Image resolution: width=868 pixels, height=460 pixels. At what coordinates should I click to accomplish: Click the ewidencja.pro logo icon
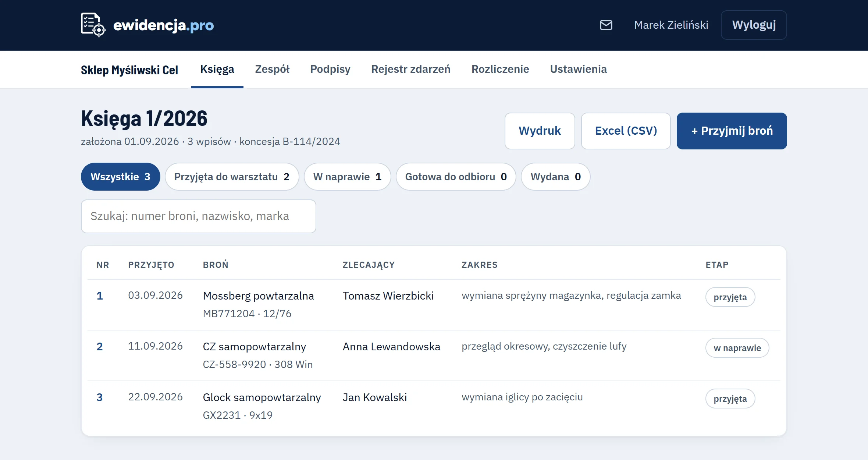[93, 25]
